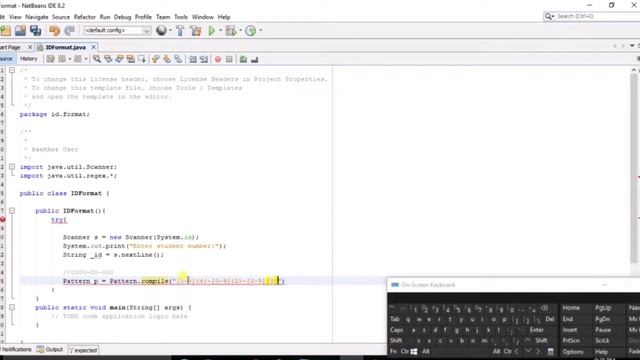640x360 pixels.
Task: Toggle Rectangular Selection icon
Action: click(142, 60)
